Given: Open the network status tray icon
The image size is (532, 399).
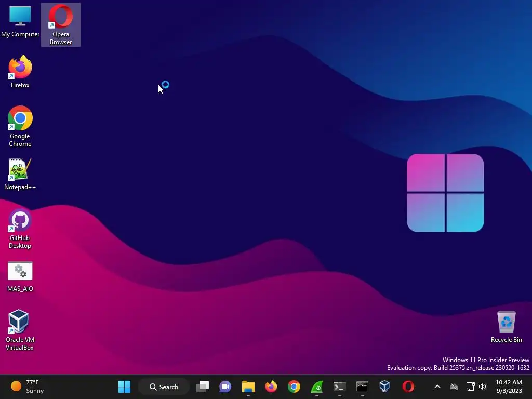Looking at the screenshot, I should click(x=470, y=387).
